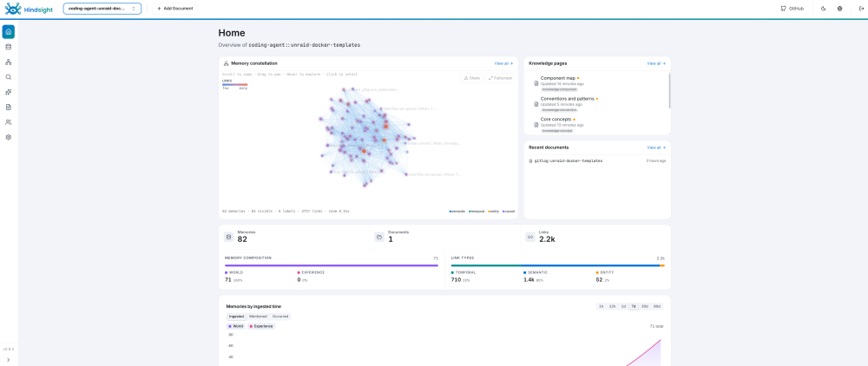Open the search magnifier sidebar icon
The height and width of the screenshot is (366, 868).
(x=9, y=77)
